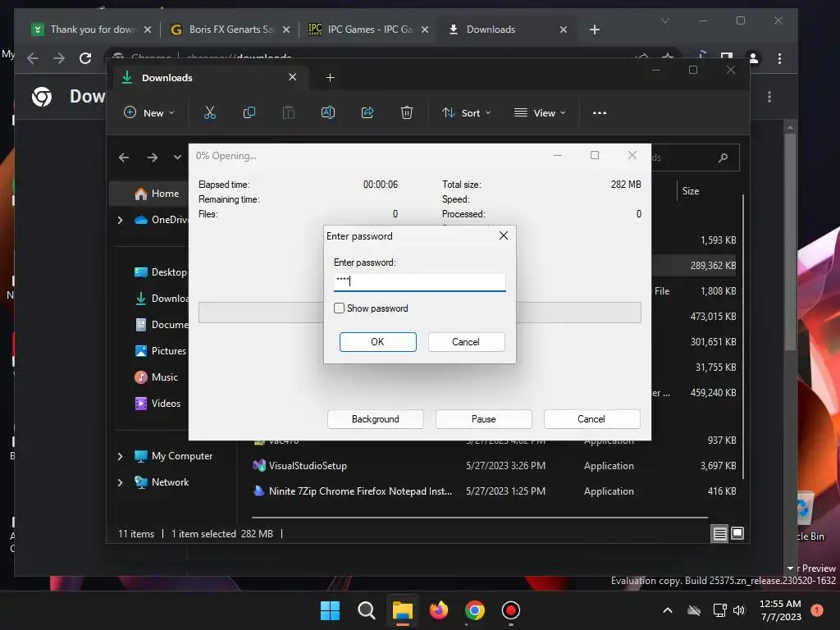Show hidden system tray icons
Viewport: 840px width, 630px height.
[x=668, y=610]
